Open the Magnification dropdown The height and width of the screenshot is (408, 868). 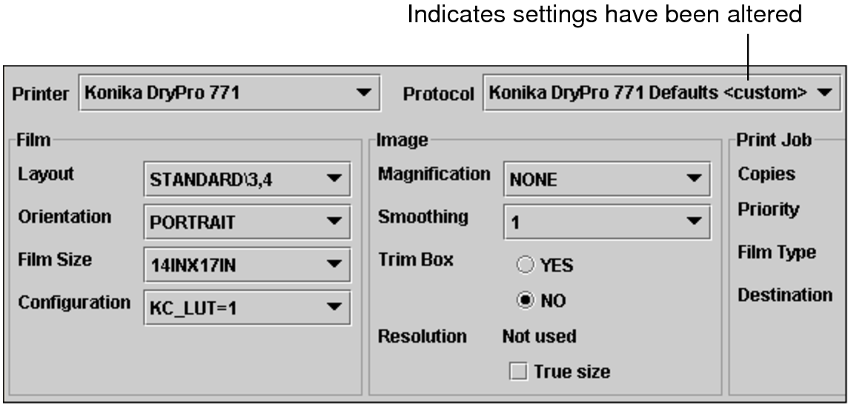click(606, 178)
